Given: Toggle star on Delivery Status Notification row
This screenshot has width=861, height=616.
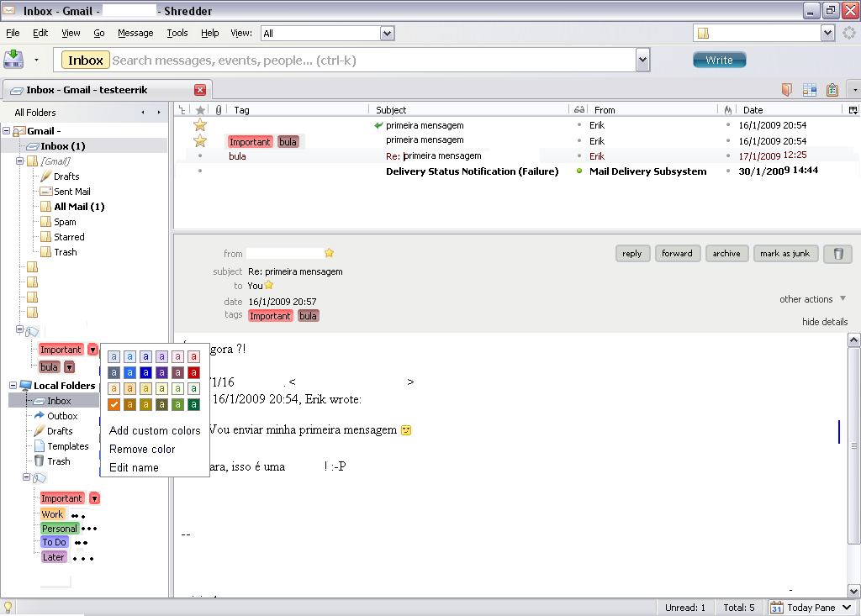Looking at the screenshot, I should tap(200, 171).
